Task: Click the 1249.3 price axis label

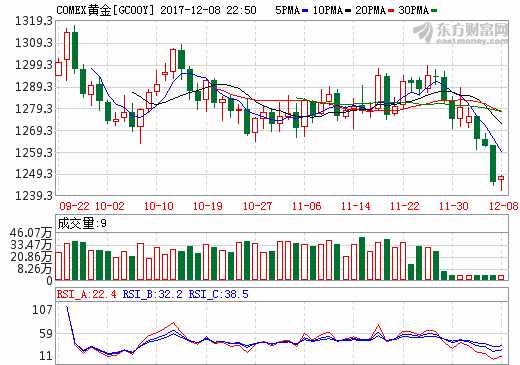Action: pos(34,174)
